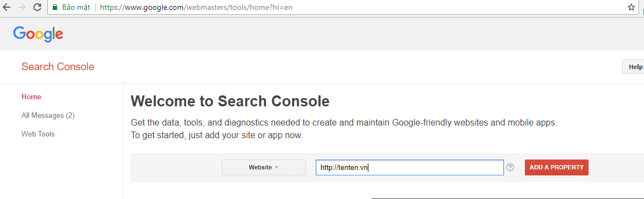Click the green padlock security icon
The image size is (644, 199).
pos(54,7)
